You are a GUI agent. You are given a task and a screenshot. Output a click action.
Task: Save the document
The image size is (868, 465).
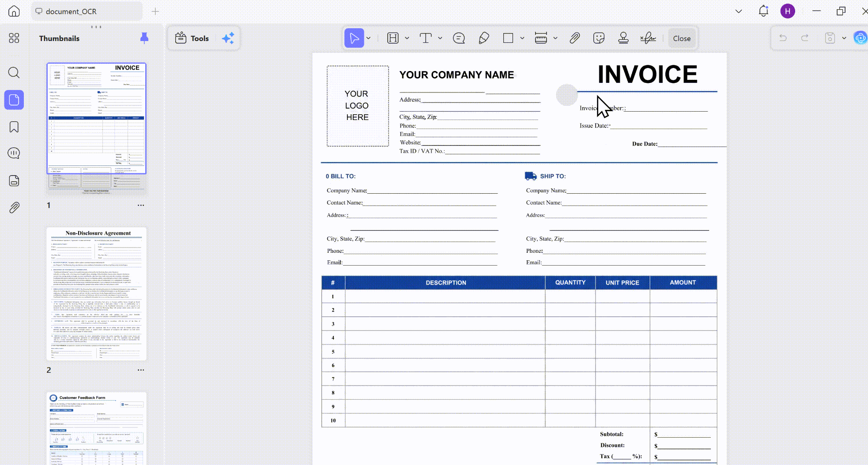(x=830, y=38)
